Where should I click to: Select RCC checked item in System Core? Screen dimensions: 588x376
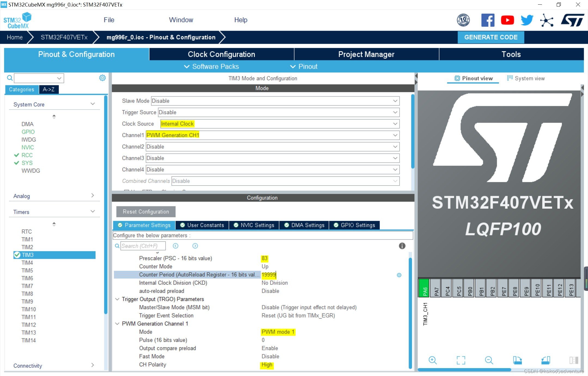(27, 155)
